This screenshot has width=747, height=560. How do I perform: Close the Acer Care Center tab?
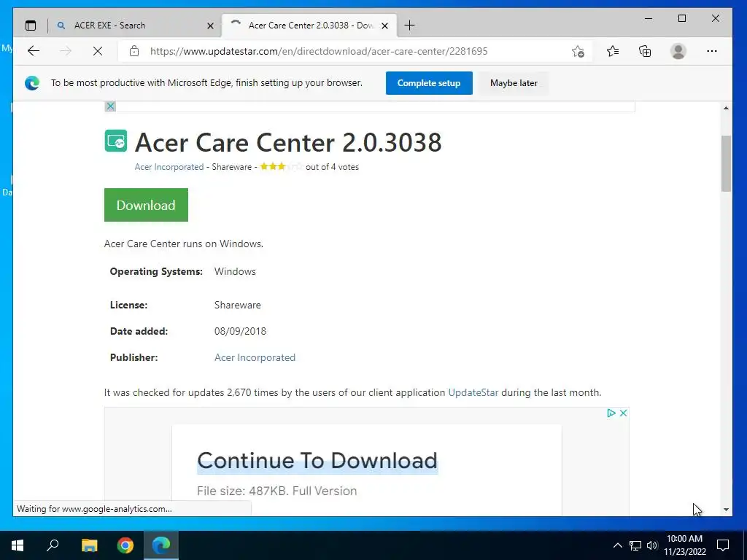(385, 26)
